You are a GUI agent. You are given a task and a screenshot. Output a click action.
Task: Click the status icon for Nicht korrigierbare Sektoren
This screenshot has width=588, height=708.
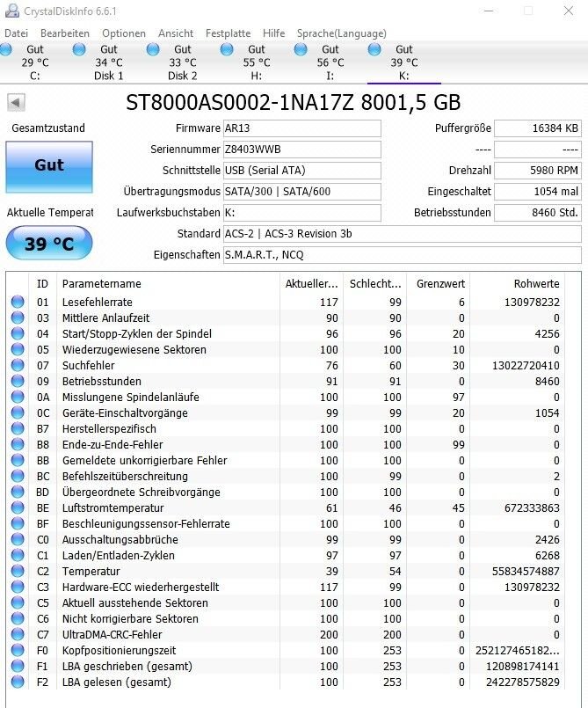(18, 618)
